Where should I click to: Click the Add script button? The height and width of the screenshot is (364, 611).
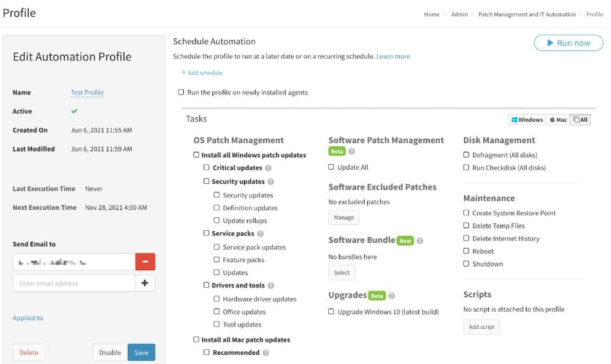pos(481,326)
